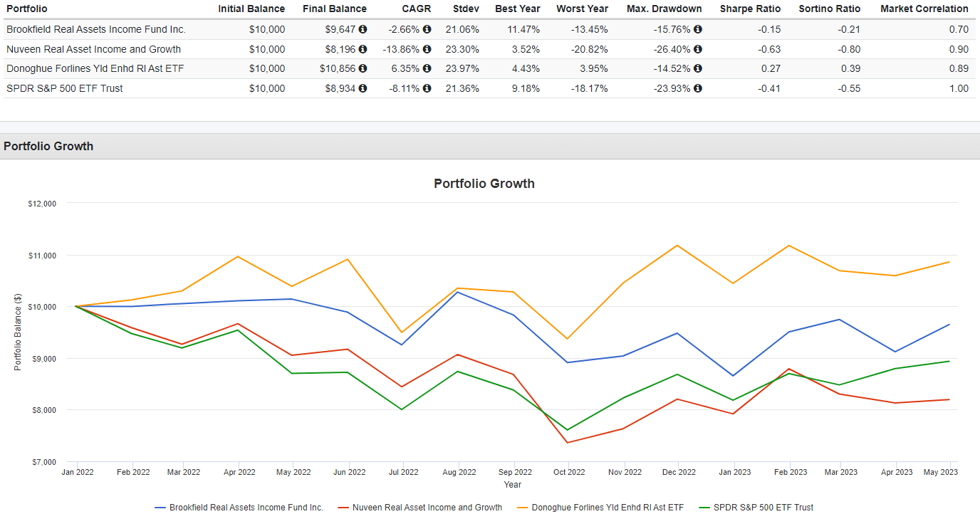
Task: Click the Oct 2022 x-axis label
Action: tap(569, 472)
